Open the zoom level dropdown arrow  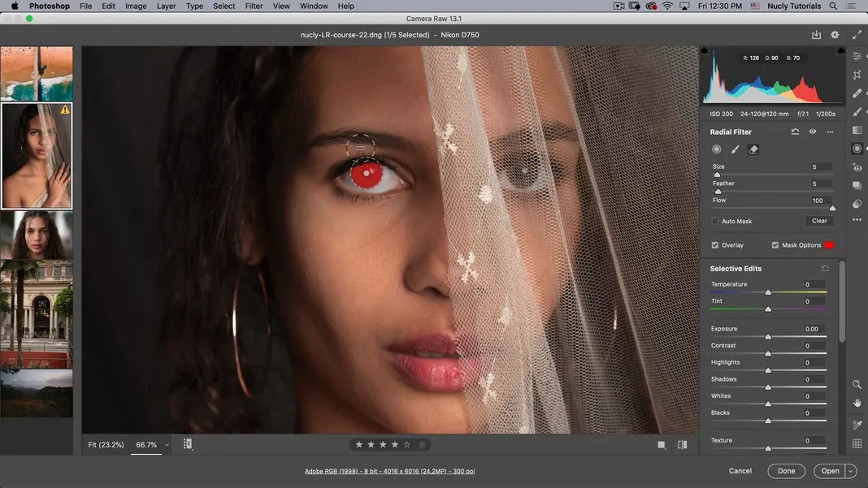[x=167, y=445]
